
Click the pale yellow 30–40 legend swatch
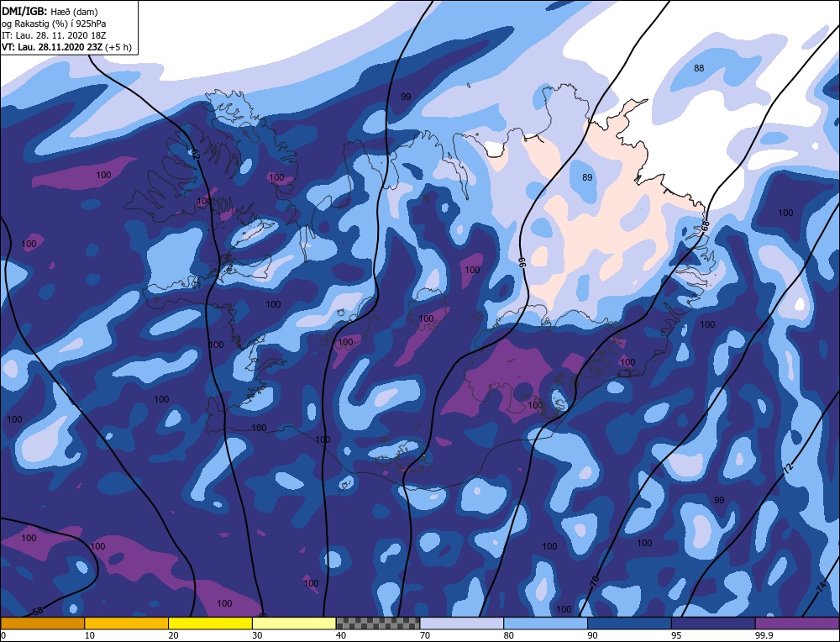294,624
